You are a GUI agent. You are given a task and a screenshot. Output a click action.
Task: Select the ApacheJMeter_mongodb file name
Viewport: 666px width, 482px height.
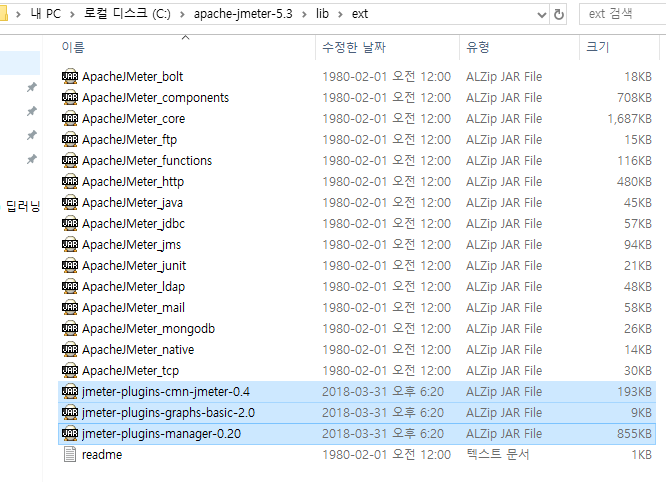point(149,329)
